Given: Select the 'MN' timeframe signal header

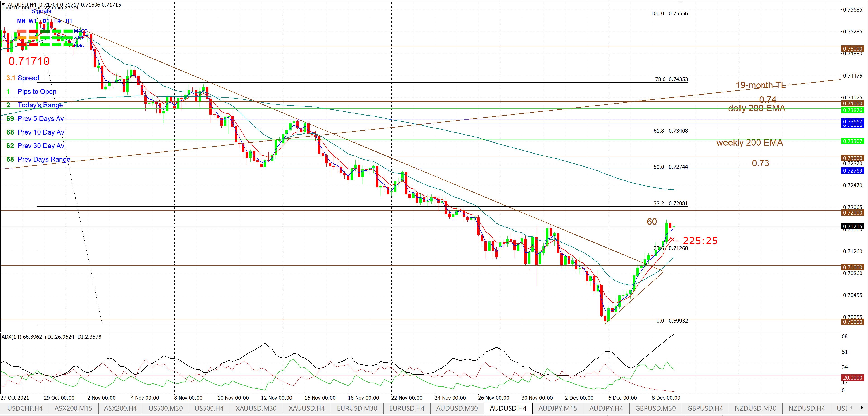Looking at the screenshot, I should click(x=21, y=21).
